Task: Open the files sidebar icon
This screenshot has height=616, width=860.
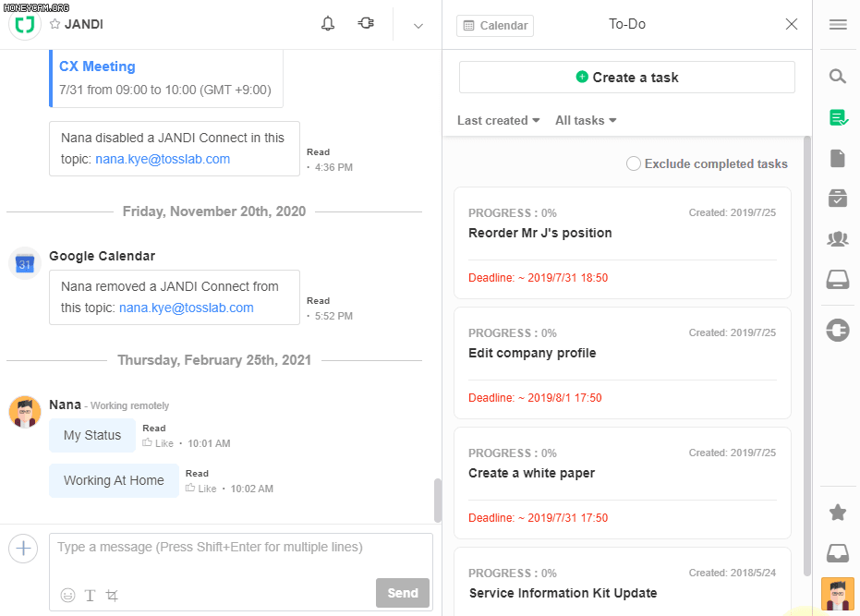Action: 838,159
